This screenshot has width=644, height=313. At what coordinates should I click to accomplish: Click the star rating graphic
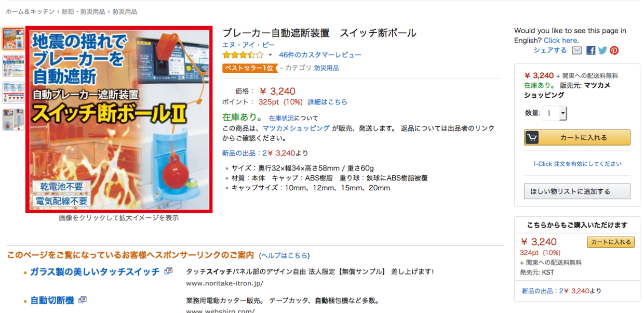point(243,55)
